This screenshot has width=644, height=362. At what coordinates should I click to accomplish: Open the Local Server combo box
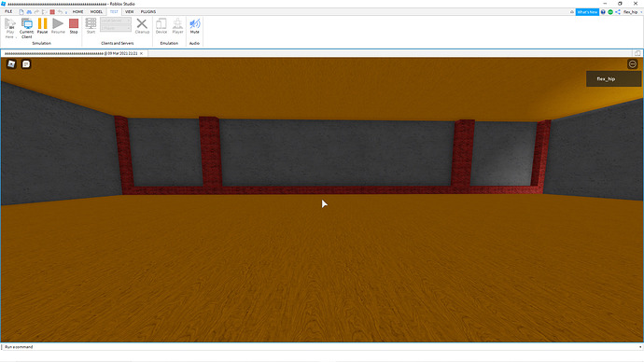click(x=116, y=21)
